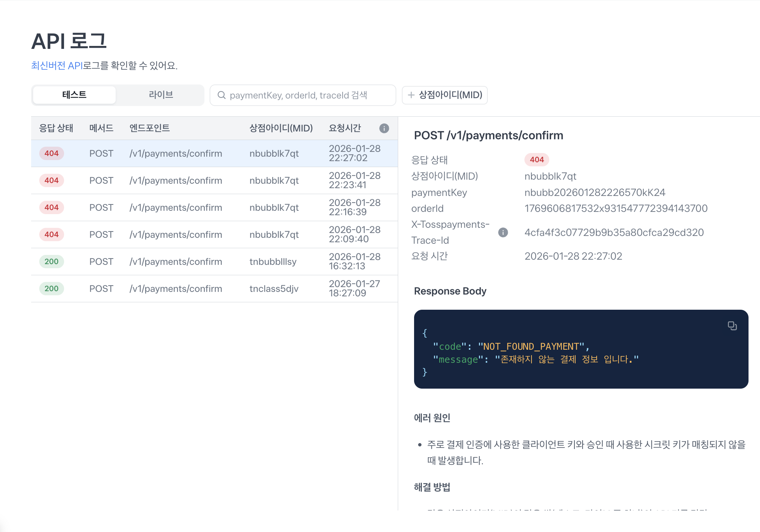Viewport: 760px width, 532px height.
Task: Click the 200 badge for tnbubblllsy row
Action: [x=51, y=262]
